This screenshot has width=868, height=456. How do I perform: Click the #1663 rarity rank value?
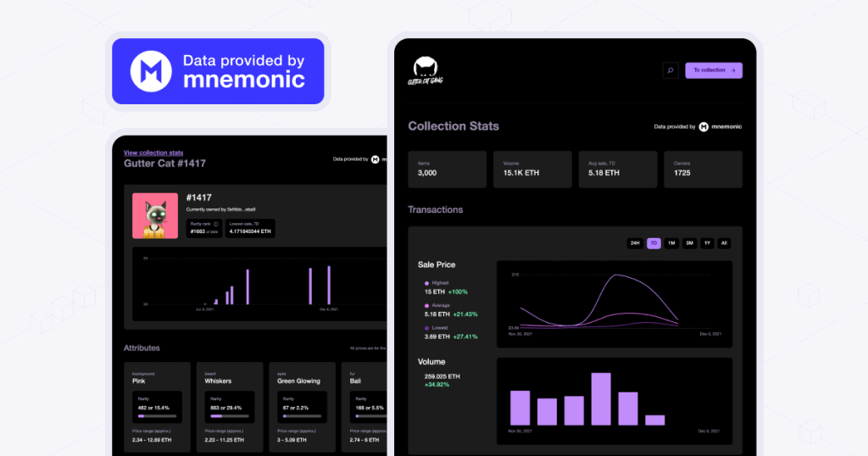point(198,231)
